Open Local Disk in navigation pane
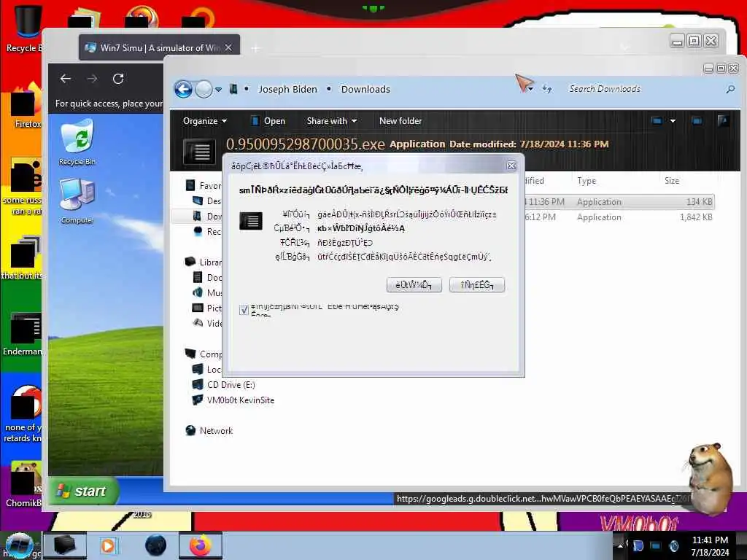The width and height of the screenshot is (747, 560). (207, 369)
